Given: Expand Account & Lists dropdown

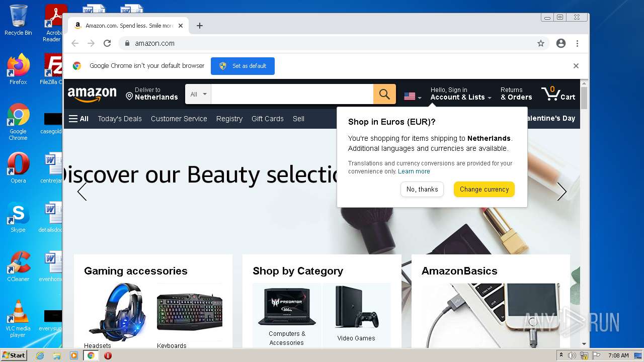Looking at the screenshot, I should point(461,94).
